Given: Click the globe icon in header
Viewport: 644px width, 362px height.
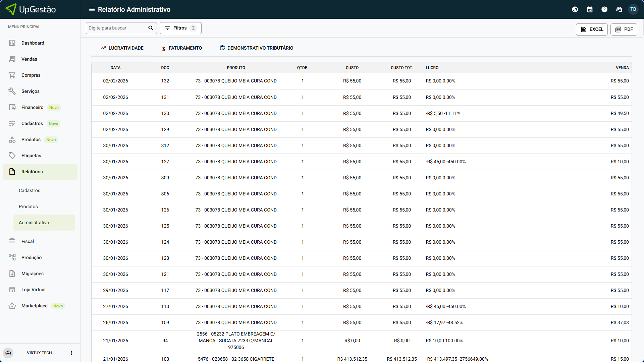Looking at the screenshot, I should coord(575,9).
